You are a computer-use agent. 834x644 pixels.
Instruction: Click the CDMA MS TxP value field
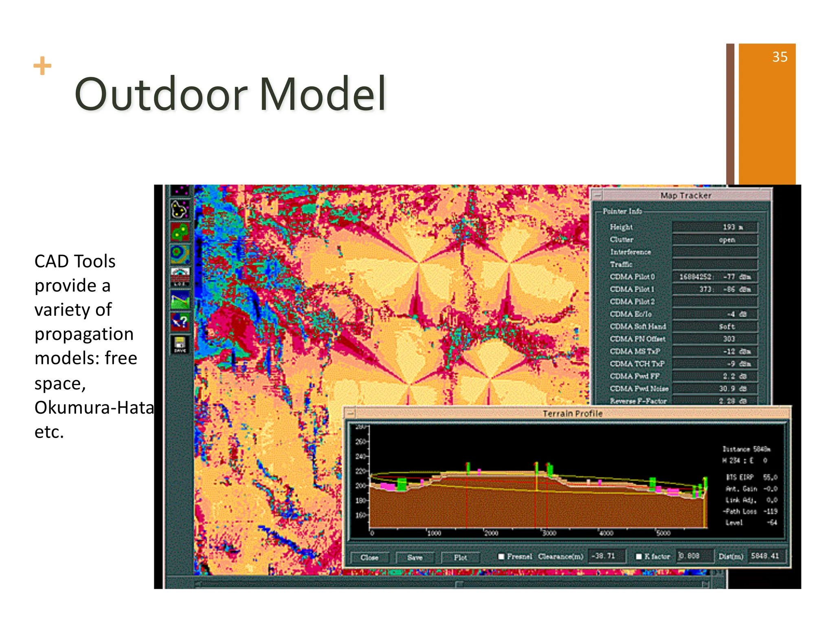715,351
